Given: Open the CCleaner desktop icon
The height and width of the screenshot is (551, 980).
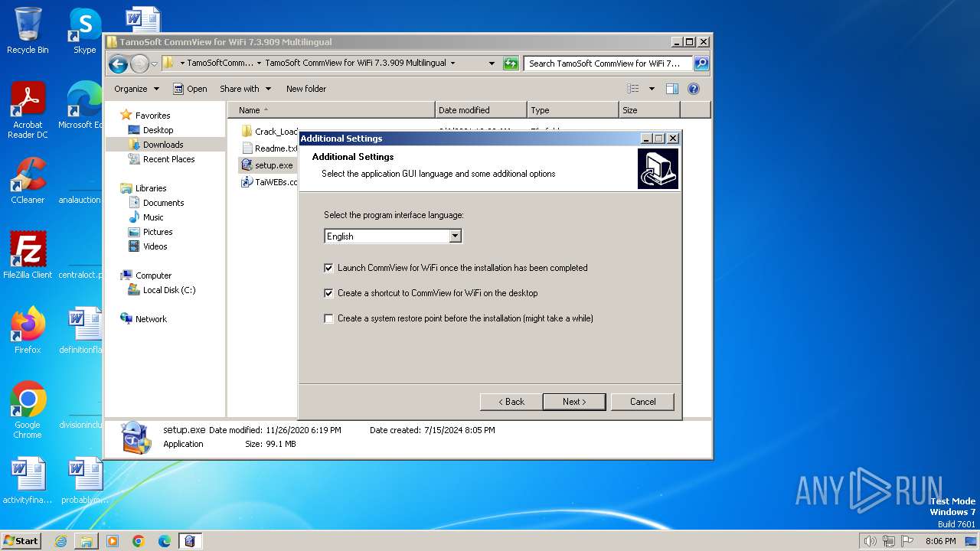Looking at the screenshot, I should click(x=28, y=181).
